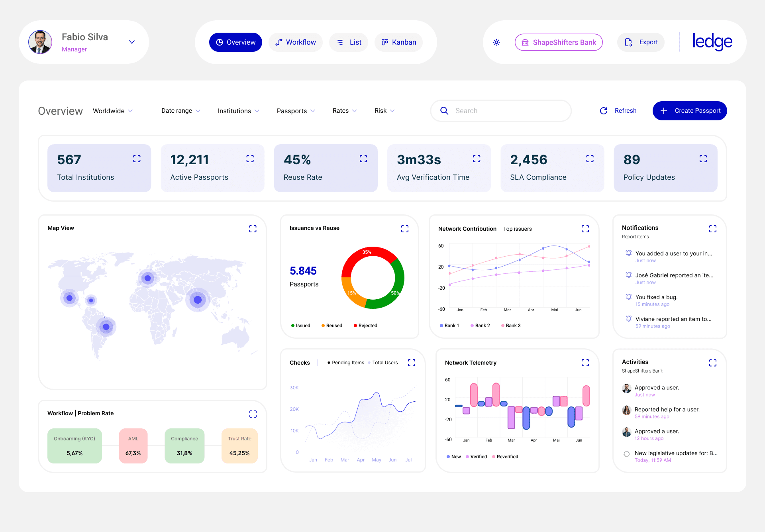
Task: Expand the Policy Updates card
Action: click(703, 159)
